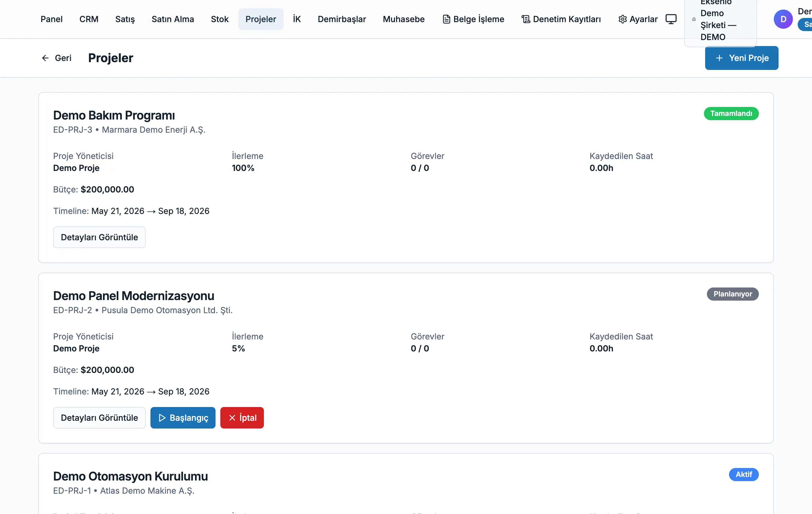Open Ayarlar settings gear

(622, 19)
